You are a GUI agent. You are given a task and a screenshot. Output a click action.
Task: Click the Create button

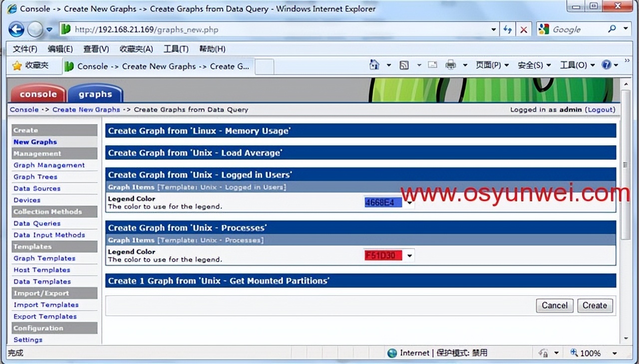tap(595, 305)
